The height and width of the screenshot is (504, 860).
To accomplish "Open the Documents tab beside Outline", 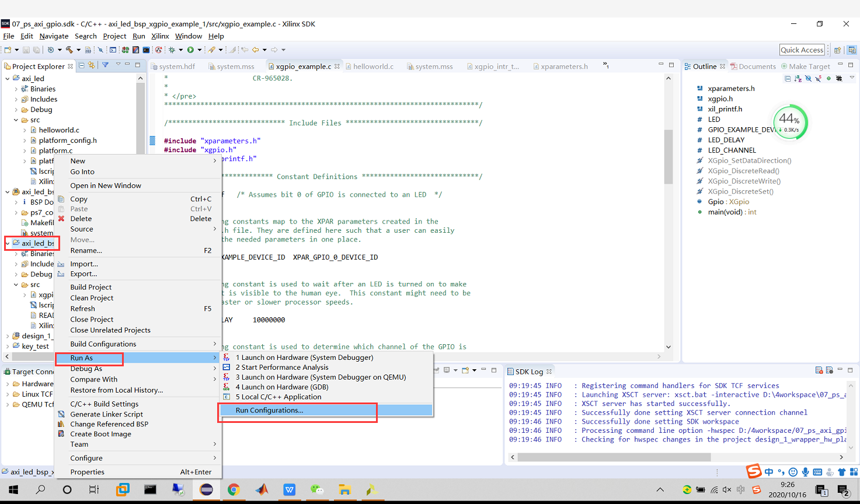I will click(x=753, y=66).
